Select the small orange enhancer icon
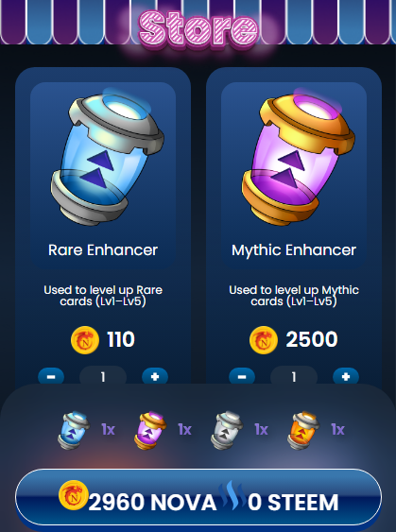The width and height of the screenshot is (396, 532). [303, 430]
